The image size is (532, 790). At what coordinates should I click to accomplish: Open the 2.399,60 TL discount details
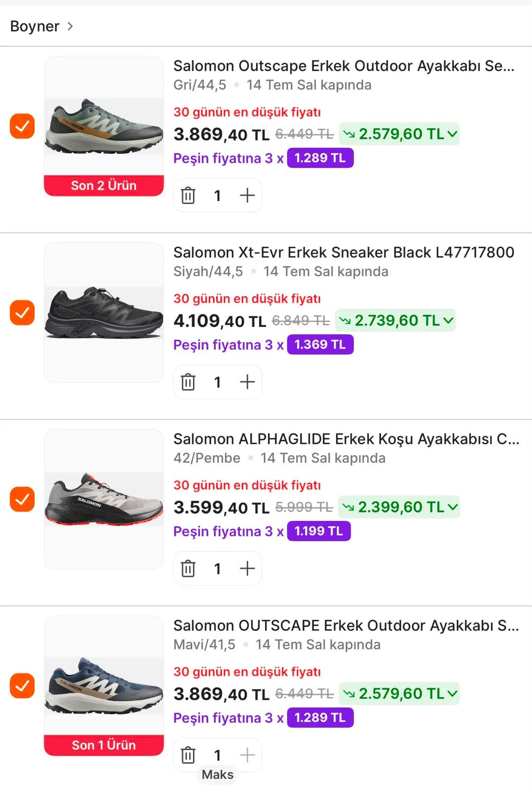click(399, 507)
